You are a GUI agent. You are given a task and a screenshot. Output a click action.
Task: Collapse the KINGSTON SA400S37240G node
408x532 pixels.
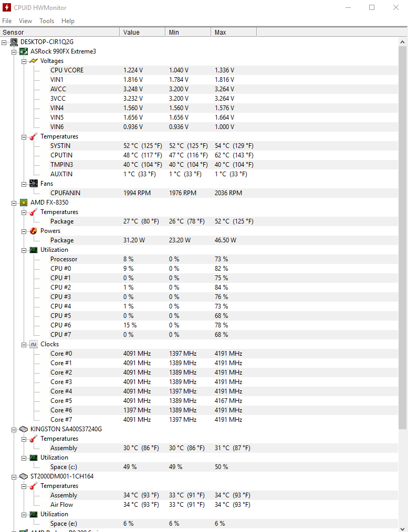point(14,430)
